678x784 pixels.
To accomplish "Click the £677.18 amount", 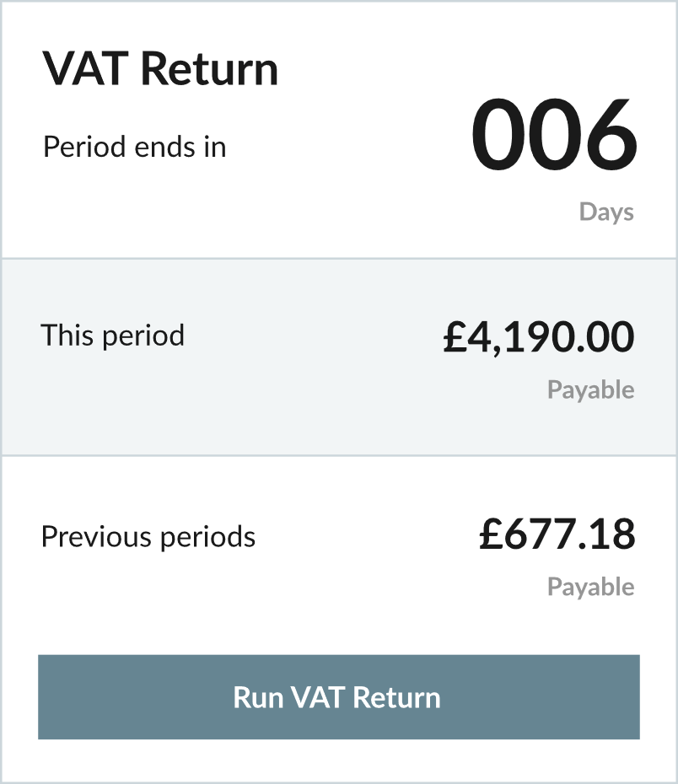I will 557,534.
